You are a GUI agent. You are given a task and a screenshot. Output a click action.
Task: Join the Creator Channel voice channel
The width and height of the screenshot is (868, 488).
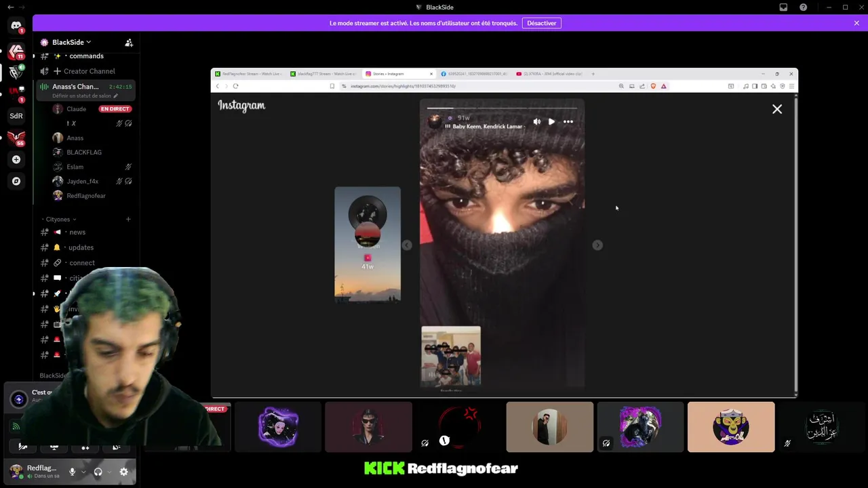[x=85, y=71]
